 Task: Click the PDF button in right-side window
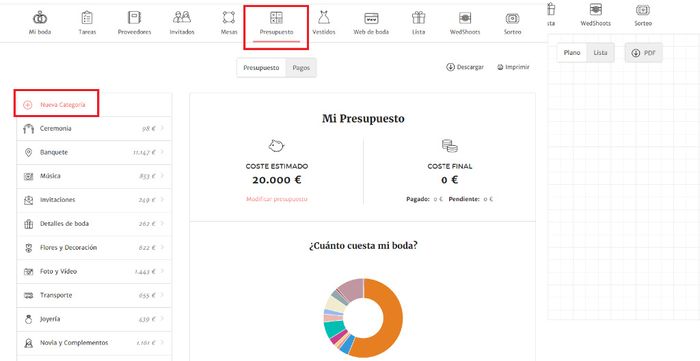[643, 53]
